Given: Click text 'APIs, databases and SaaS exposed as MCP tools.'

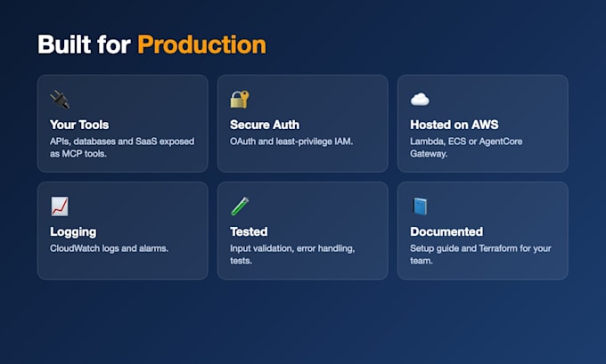Looking at the screenshot, I should tap(122, 148).
